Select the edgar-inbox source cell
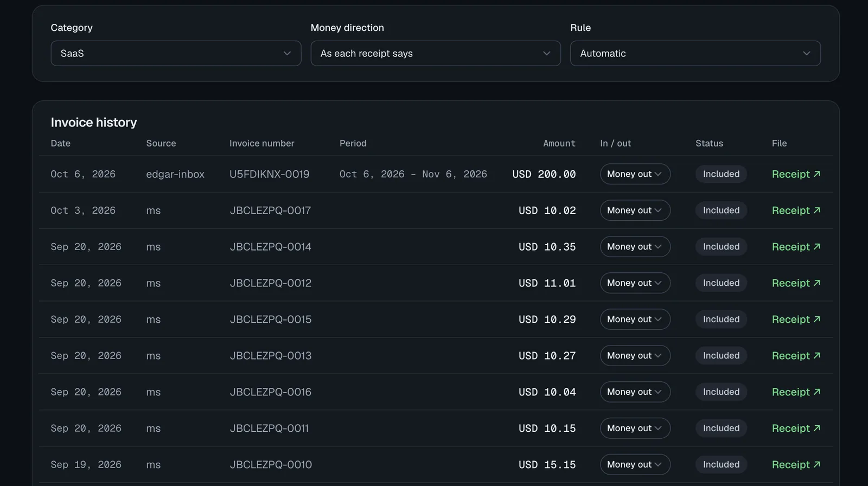The height and width of the screenshot is (486, 868). (x=175, y=174)
